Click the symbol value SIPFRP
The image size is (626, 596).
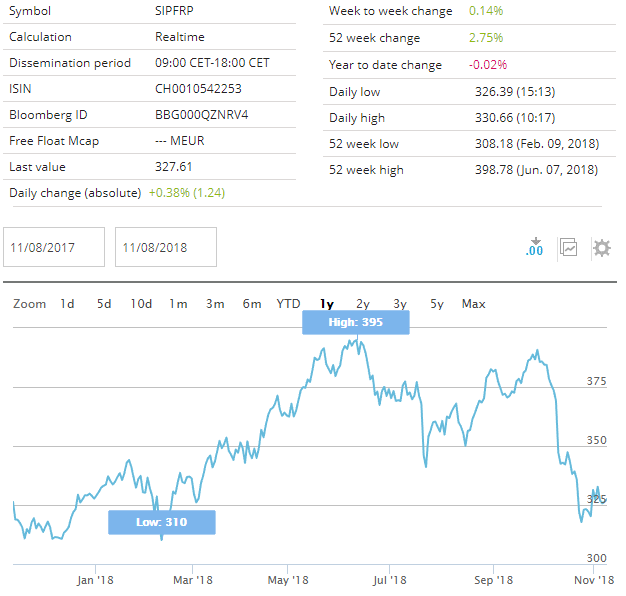tap(174, 11)
